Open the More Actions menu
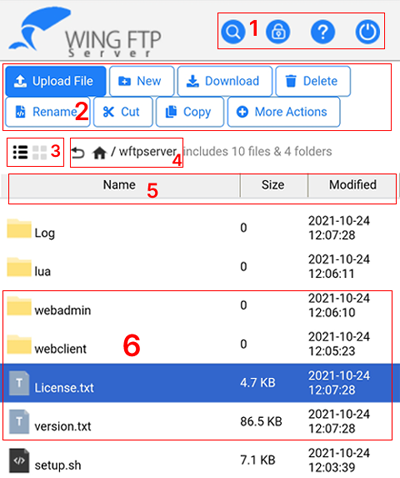Viewport: 400px width, 478px height. coord(284,112)
